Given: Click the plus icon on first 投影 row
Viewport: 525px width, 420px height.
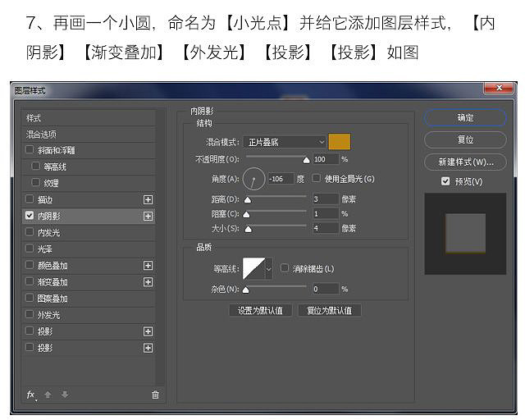Looking at the screenshot, I should click(x=148, y=331).
